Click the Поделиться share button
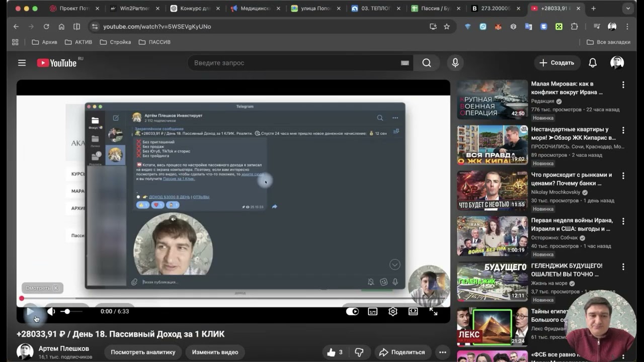 pos(402,352)
